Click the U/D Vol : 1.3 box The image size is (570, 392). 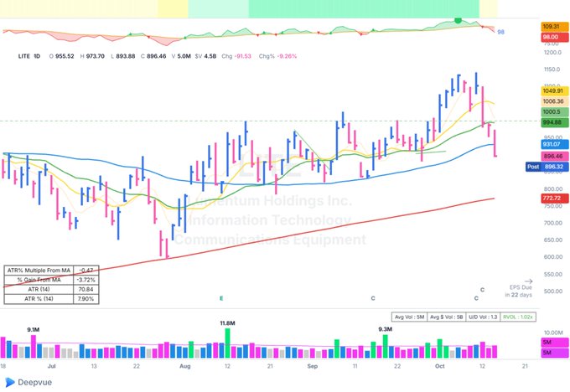[483, 317]
